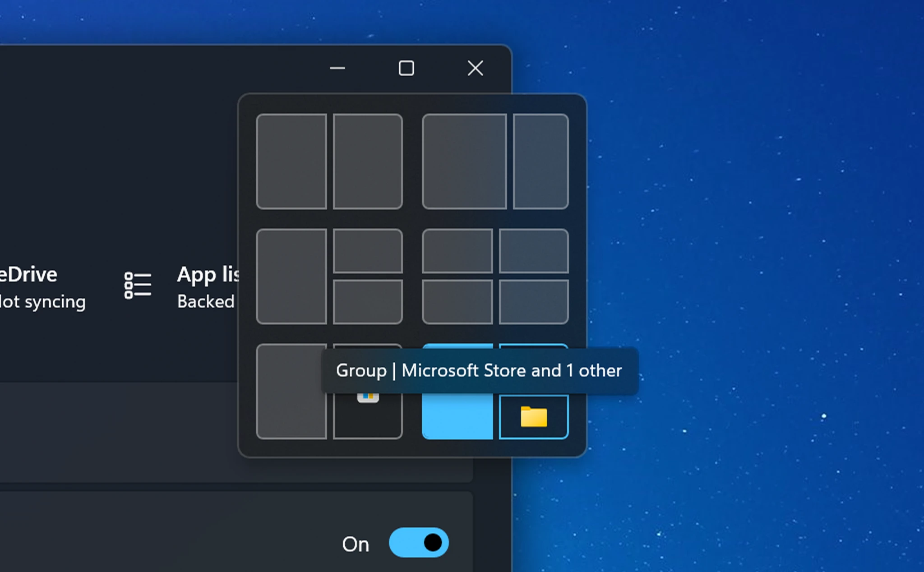
Task: Pick bottom-right zone of three-zone layout
Action: coord(368,302)
